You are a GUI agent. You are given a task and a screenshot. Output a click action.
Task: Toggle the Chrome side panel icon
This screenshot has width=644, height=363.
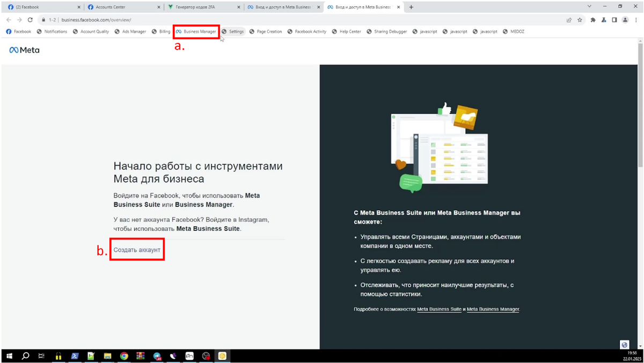click(614, 20)
